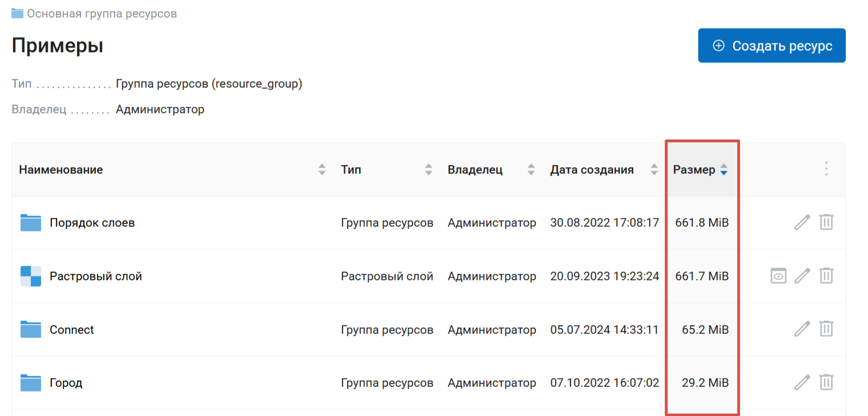Open the Порядок слоев resource group
The width and height of the screenshot is (868, 416).
(x=92, y=223)
